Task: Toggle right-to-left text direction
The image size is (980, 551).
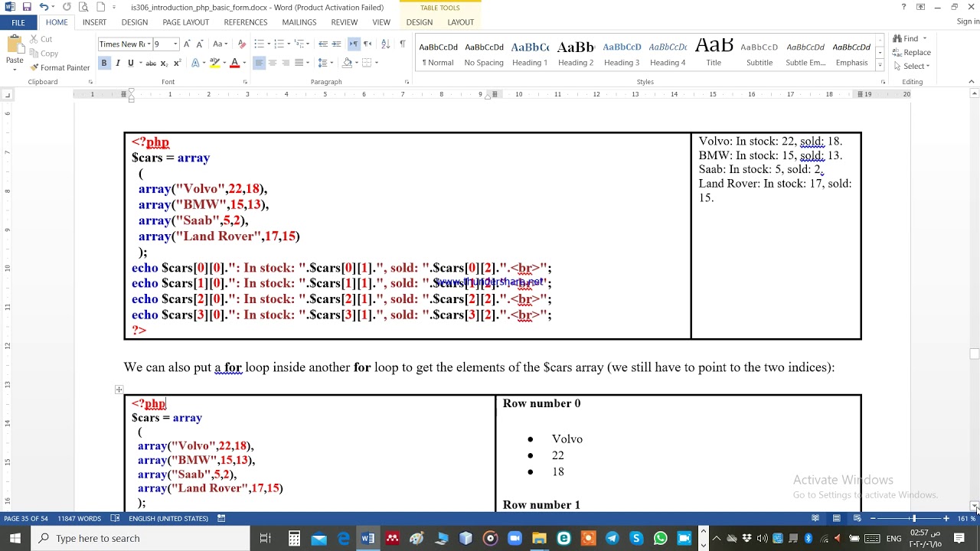Action: pyautogui.click(x=366, y=44)
